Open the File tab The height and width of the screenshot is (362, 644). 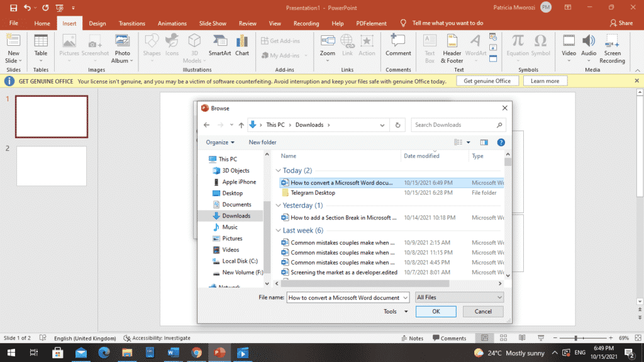(x=14, y=23)
